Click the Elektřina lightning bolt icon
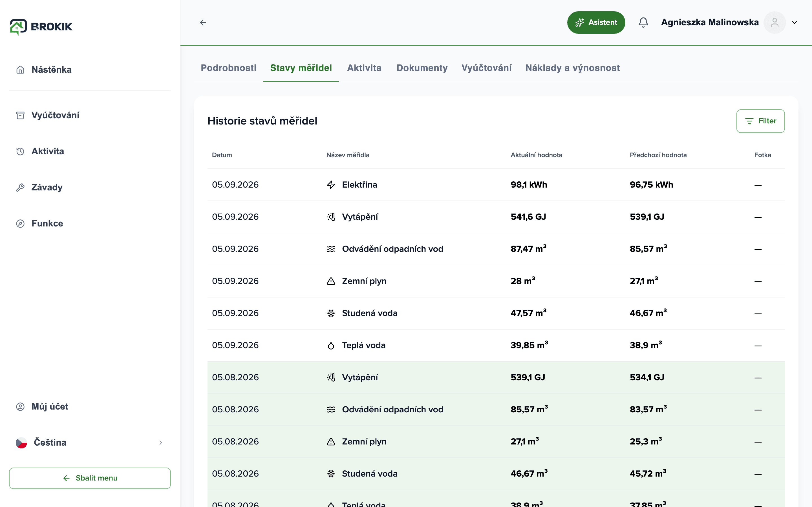The width and height of the screenshot is (812, 507). 331,185
